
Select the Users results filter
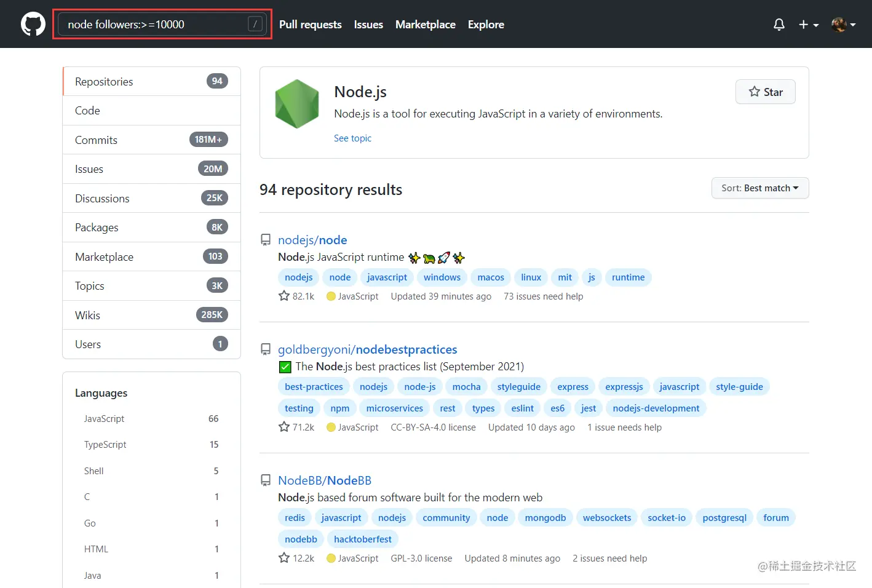click(151, 344)
